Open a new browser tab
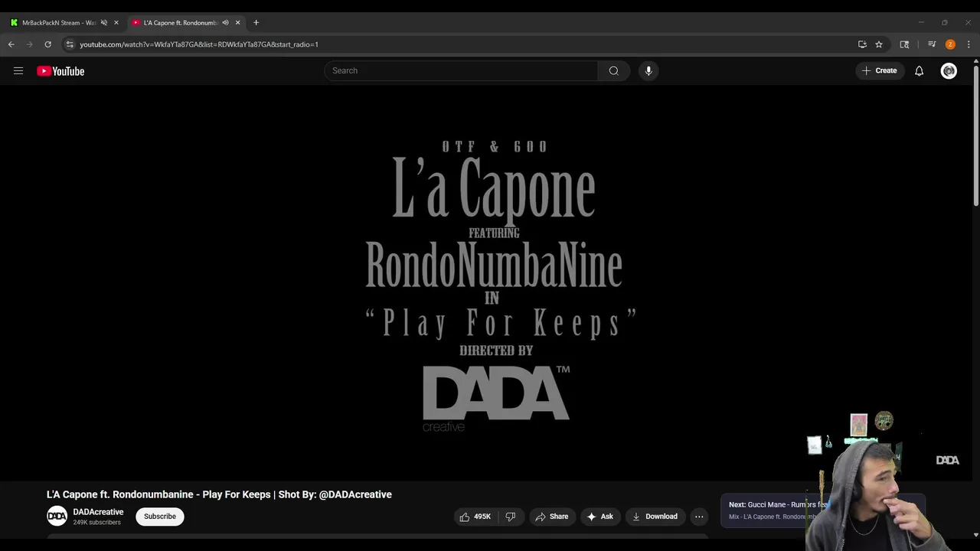 pyautogui.click(x=256, y=23)
